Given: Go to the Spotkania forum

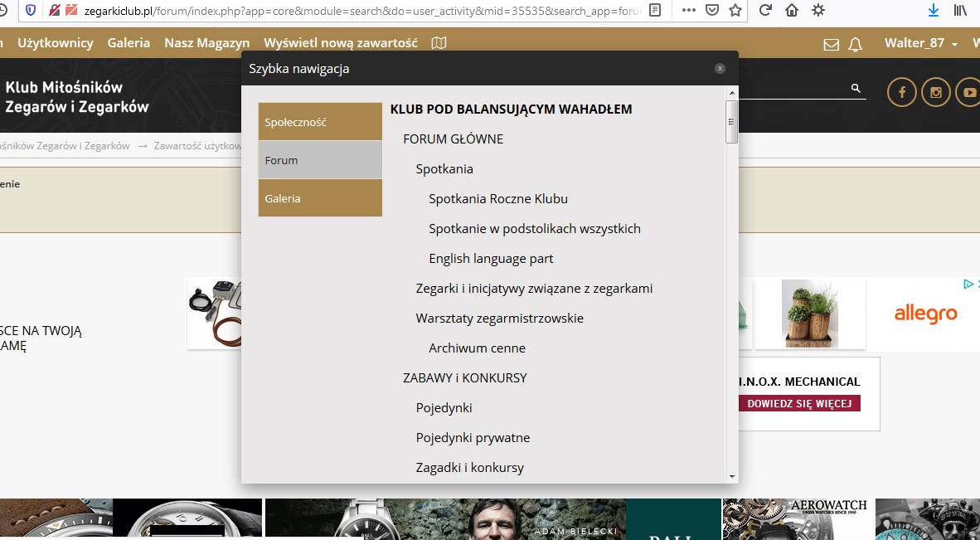Looking at the screenshot, I should (x=444, y=168).
